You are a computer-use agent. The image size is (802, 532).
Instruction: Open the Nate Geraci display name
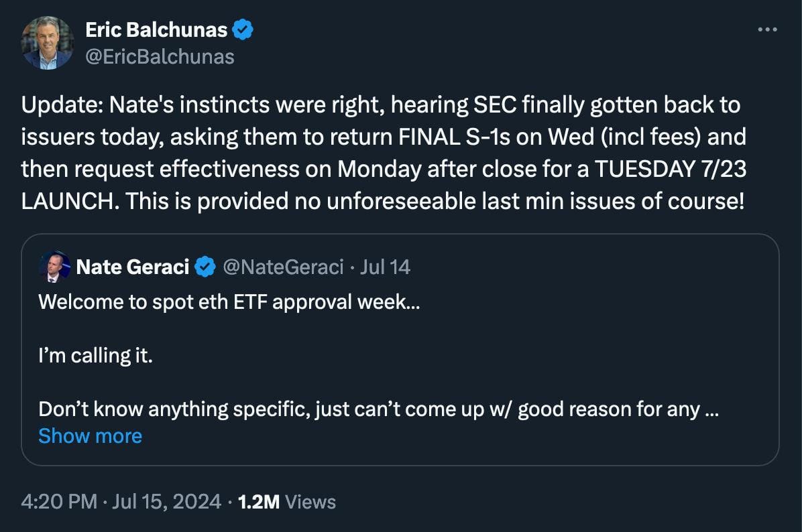point(133,267)
